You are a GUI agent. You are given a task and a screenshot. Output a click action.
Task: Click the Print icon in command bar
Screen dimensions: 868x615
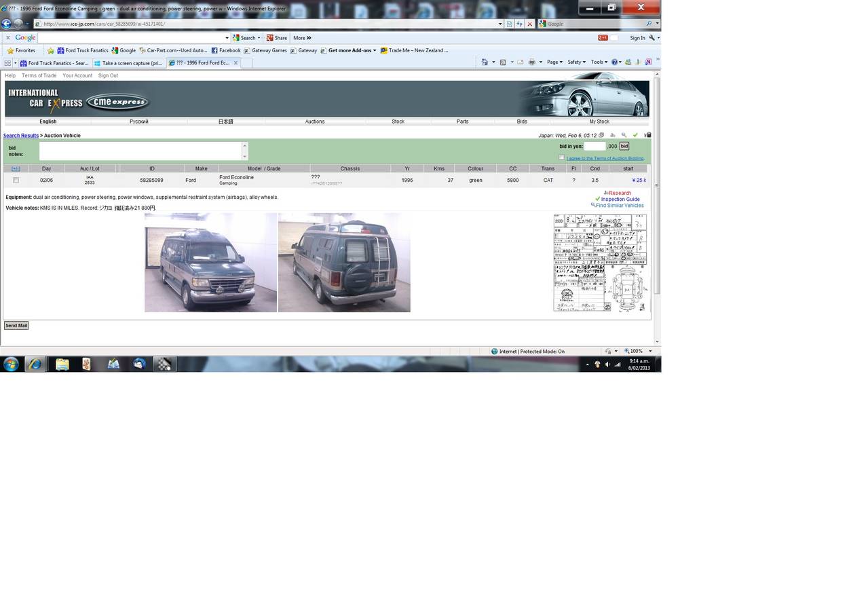531,62
